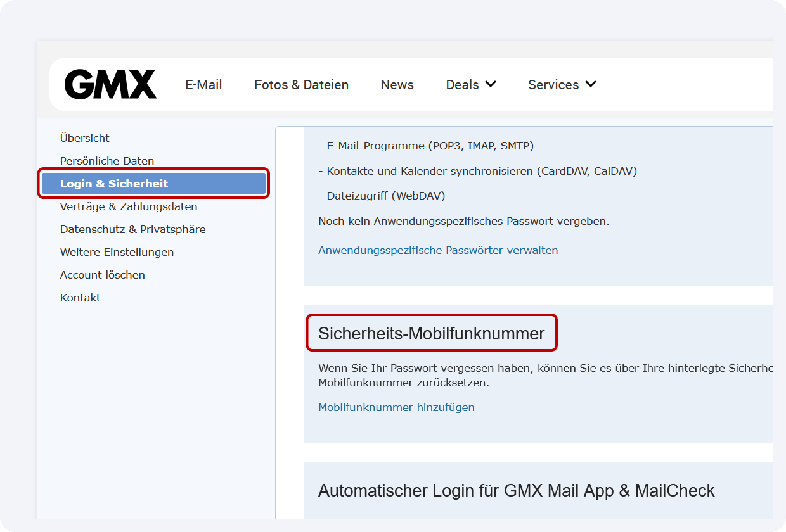Image resolution: width=786 pixels, height=532 pixels.
Task: Click Anwendungsspezifische Passwörter verwalten link
Action: tap(438, 250)
